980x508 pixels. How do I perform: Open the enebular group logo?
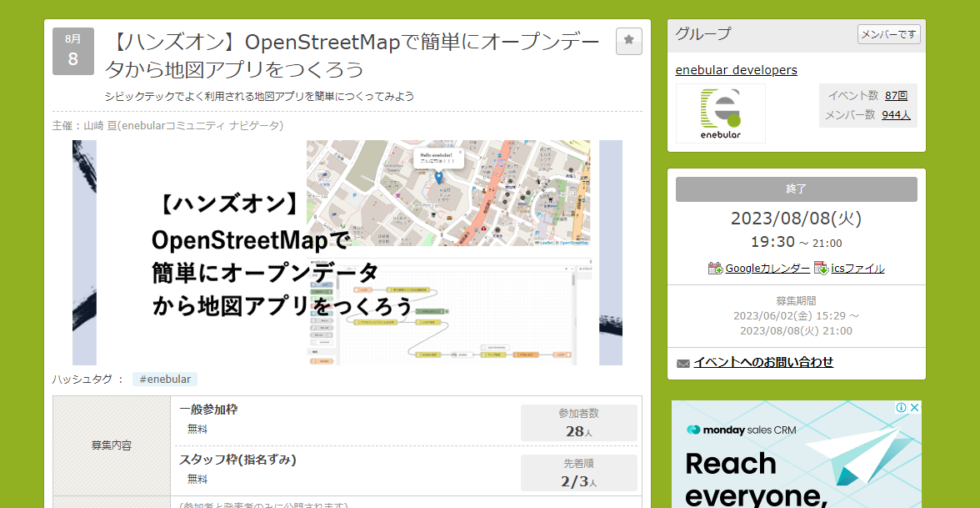pyautogui.click(x=720, y=113)
